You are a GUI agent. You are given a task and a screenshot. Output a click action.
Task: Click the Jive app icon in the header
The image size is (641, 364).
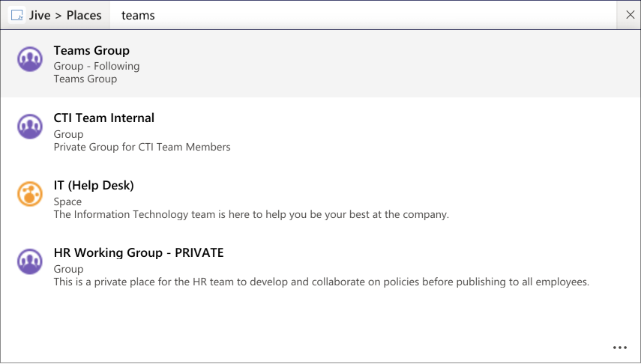17,15
